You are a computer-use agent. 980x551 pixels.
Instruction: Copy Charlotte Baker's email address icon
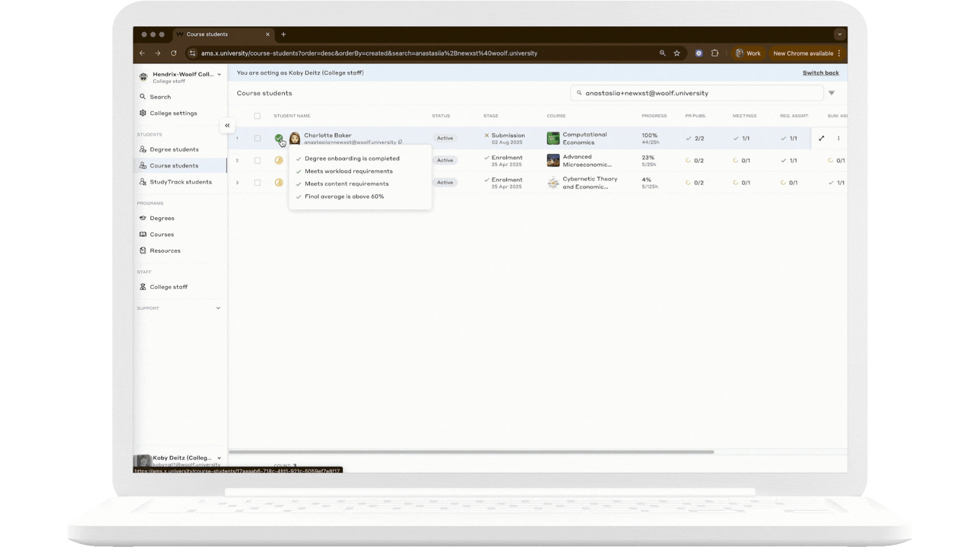tap(400, 142)
